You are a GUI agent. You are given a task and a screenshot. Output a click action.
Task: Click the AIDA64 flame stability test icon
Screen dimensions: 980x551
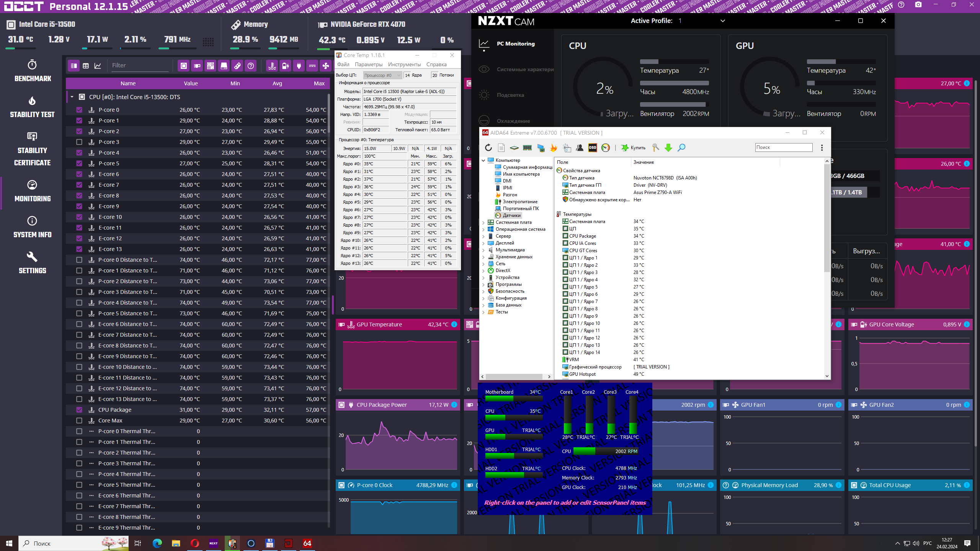pos(554,148)
